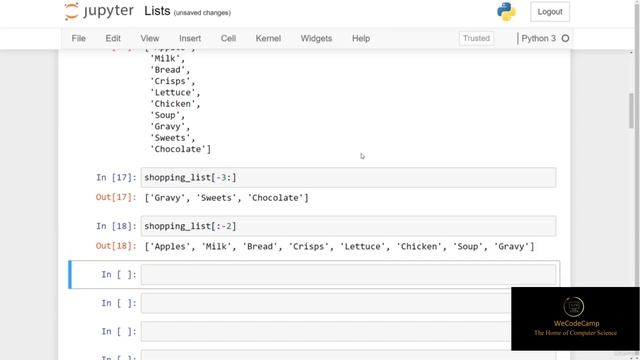Click the Logout button
Image resolution: width=640 pixels, height=360 pixels.
(x=550, y=12)
